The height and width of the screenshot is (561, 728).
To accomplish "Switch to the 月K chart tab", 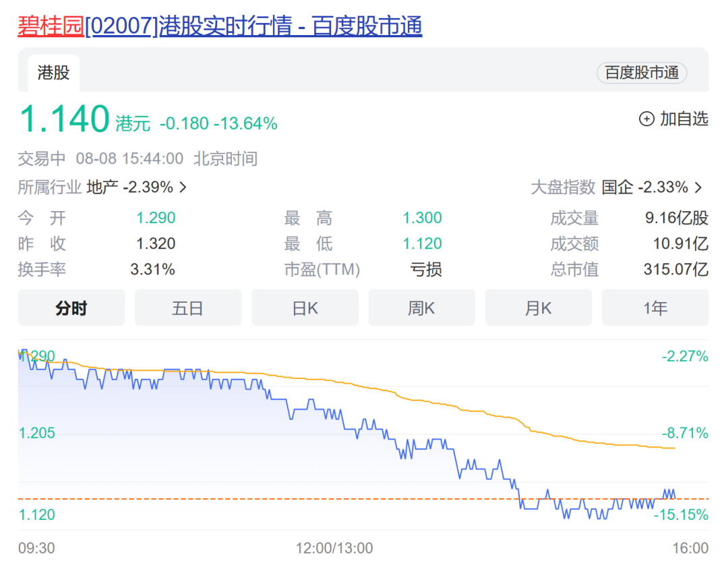I will click(x=539, y=307).
